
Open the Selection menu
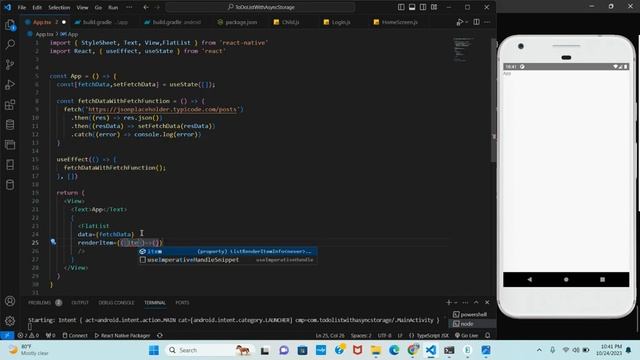click(59, 7)
